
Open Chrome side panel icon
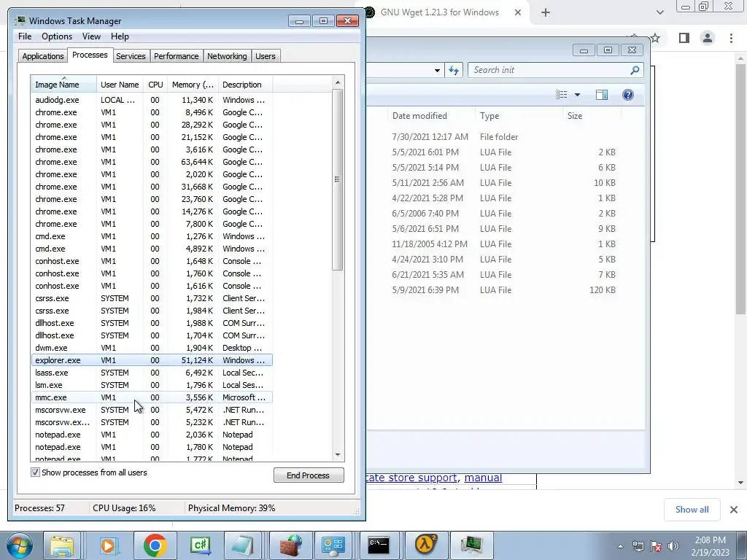(684, 38)
